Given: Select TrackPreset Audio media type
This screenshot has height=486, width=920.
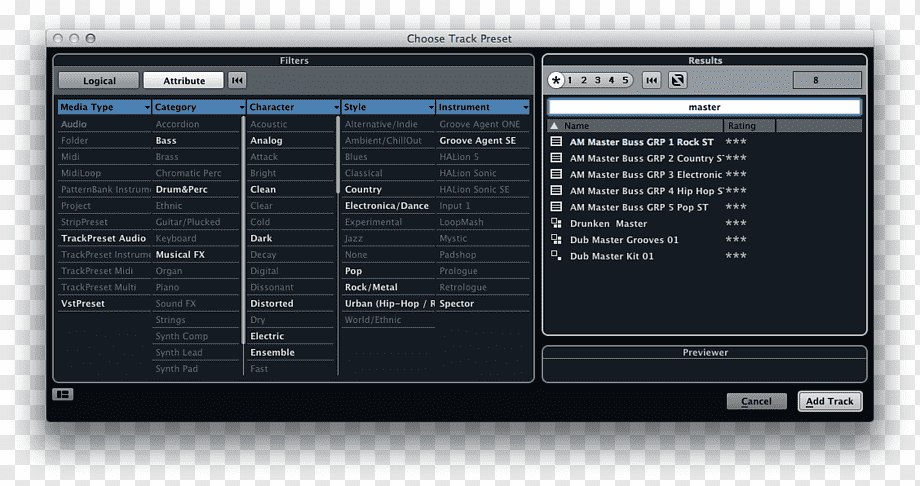Looking at the screenshot, I should [103, 238].
